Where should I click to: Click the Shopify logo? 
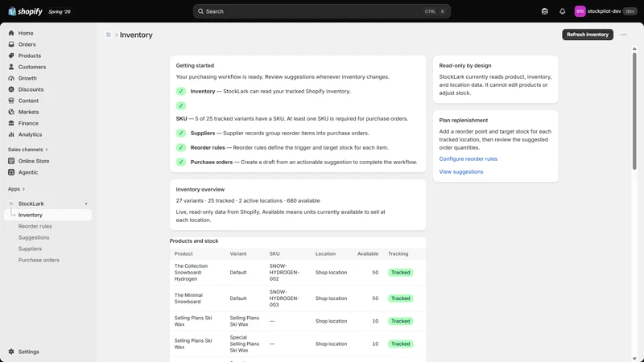click(25, 11)
